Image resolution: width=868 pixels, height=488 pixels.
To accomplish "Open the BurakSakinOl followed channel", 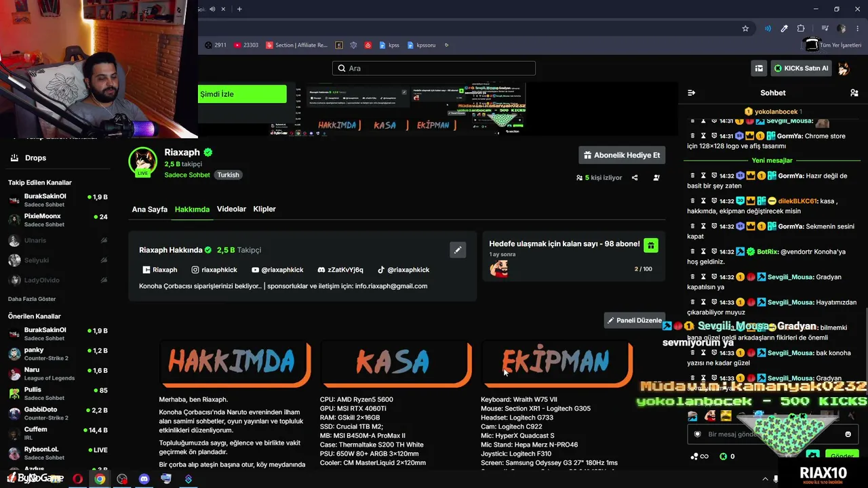I will point(58,201).
